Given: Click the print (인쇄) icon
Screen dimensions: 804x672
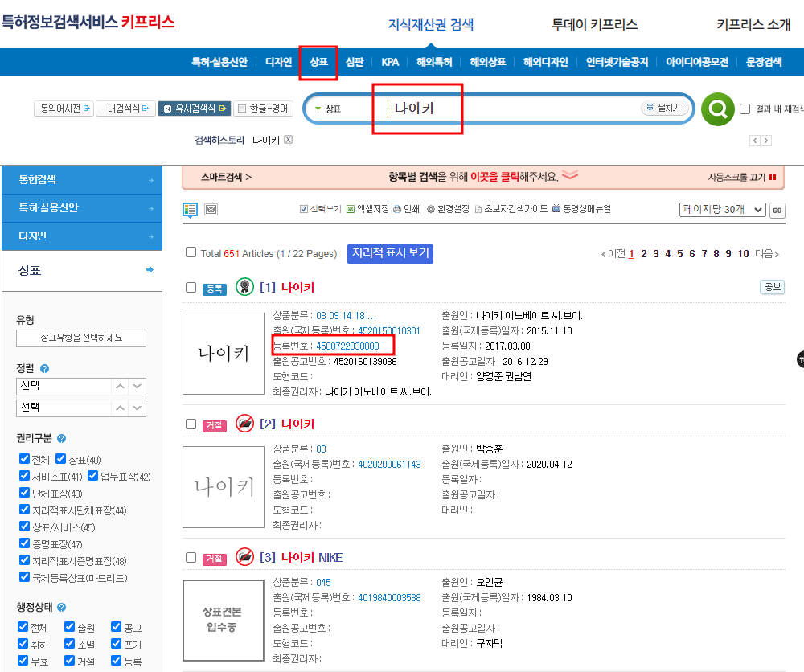Looking at the screenshot, I should click(397, 209).
